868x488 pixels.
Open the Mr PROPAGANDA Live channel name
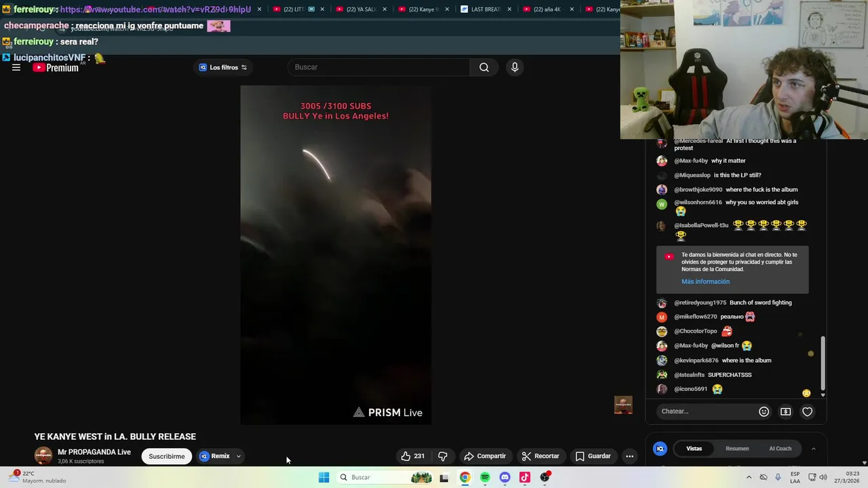(94, 452)
